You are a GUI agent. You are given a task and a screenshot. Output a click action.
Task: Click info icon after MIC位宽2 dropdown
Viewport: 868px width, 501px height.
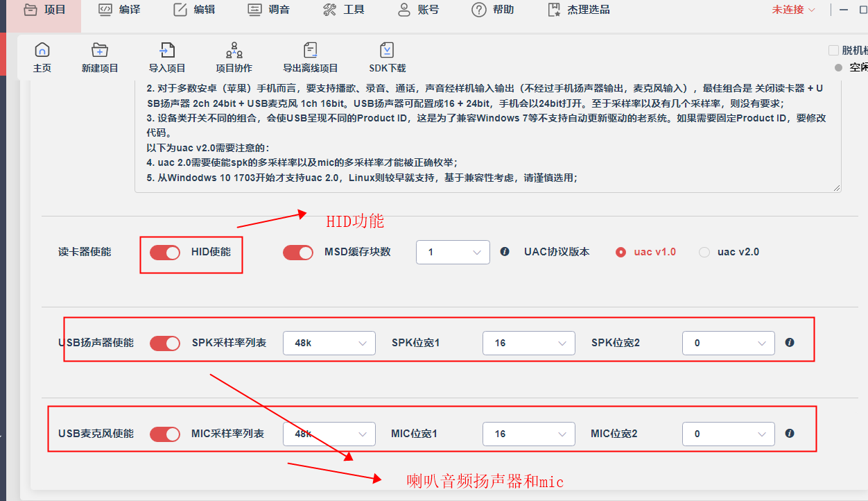point(790,434)
